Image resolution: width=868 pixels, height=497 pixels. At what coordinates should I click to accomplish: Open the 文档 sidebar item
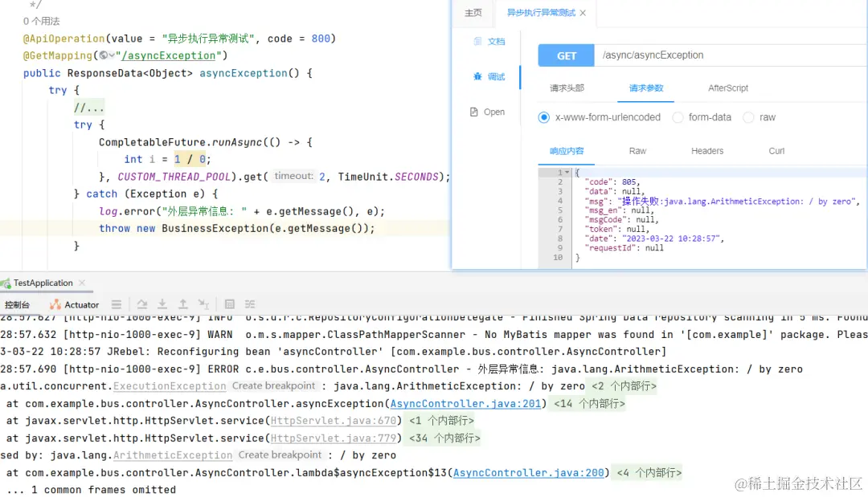pos(489,42)
